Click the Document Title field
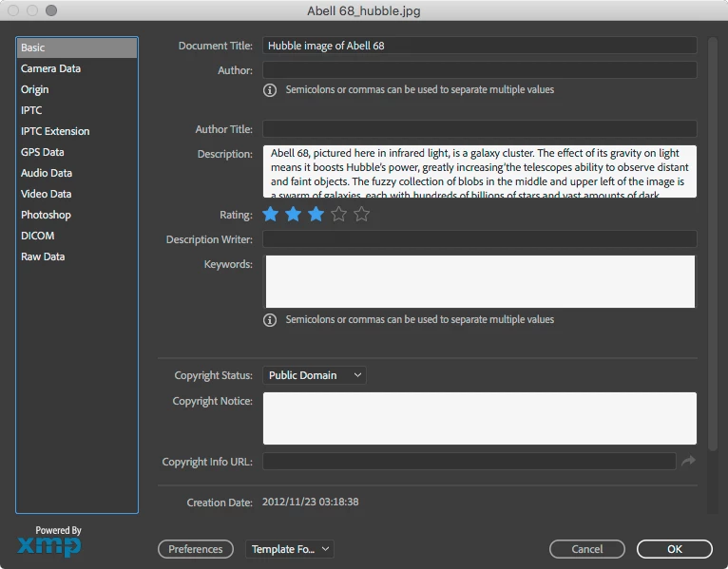The width and height of the screenshot is (728, 569). [x=480, y=46]
